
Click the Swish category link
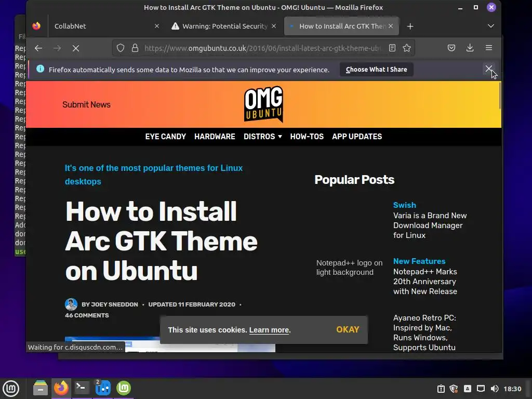pos(404,205)
